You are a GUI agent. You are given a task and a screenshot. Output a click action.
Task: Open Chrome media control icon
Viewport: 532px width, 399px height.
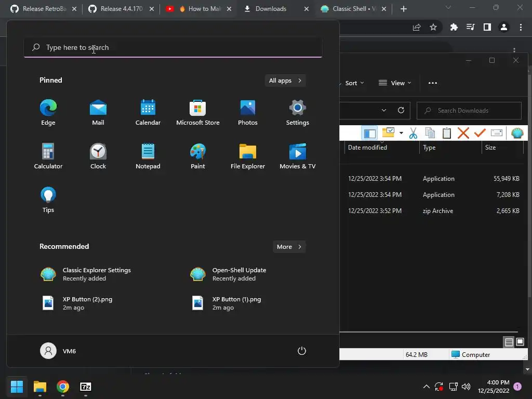click(x=470, y=27)
